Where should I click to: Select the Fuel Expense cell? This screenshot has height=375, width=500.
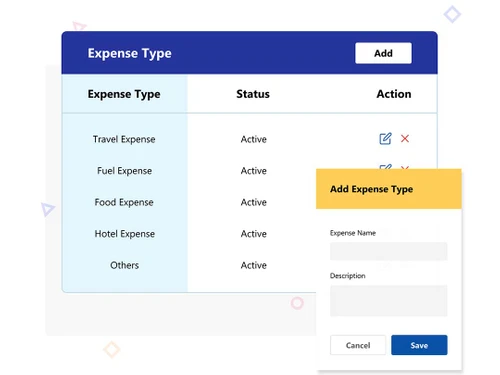coord(124,171)
